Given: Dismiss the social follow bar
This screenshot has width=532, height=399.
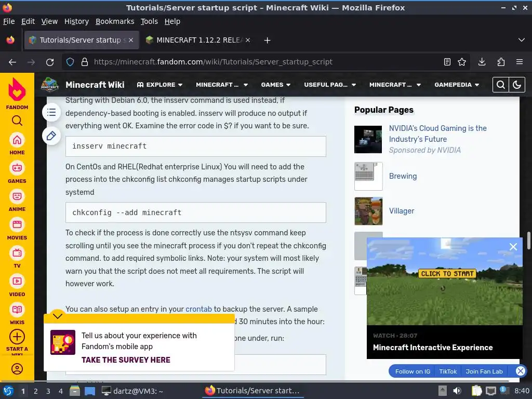Looking at the screenshot, I should (x=520, y=371).
